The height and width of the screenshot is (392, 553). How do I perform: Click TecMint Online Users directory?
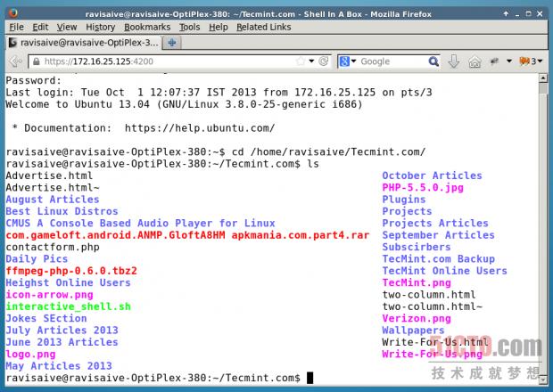click(445, 271)
